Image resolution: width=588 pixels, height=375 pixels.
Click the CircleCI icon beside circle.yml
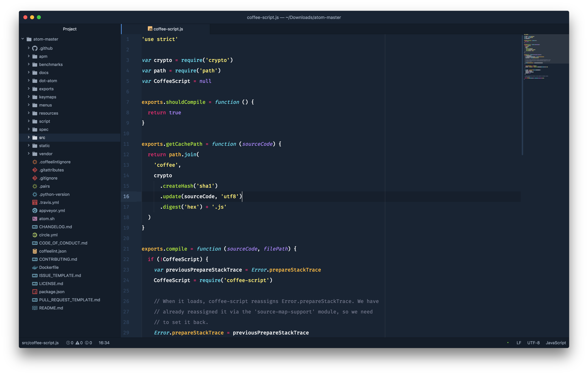point(35,235)
